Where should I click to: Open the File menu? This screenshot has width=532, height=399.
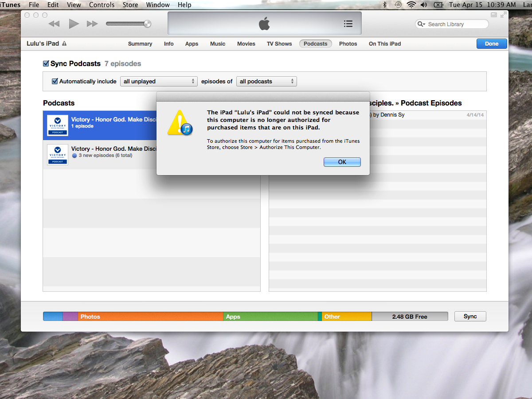pyautogui.click(x=34, y=5)
